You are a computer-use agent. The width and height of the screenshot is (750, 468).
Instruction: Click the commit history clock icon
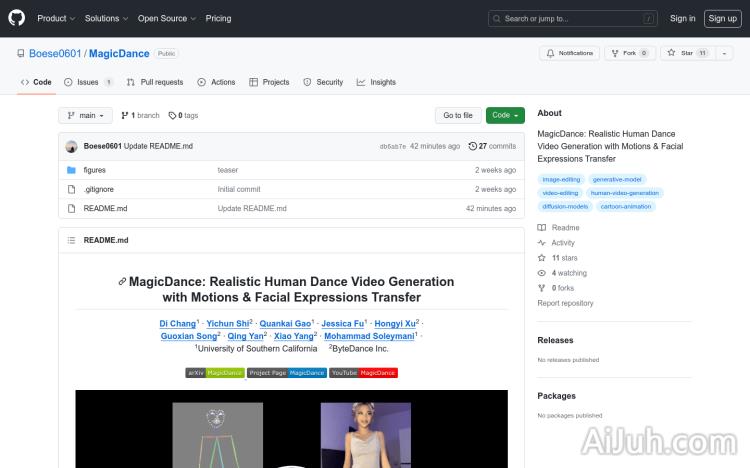pyautogui.click(x=473, y=146)
